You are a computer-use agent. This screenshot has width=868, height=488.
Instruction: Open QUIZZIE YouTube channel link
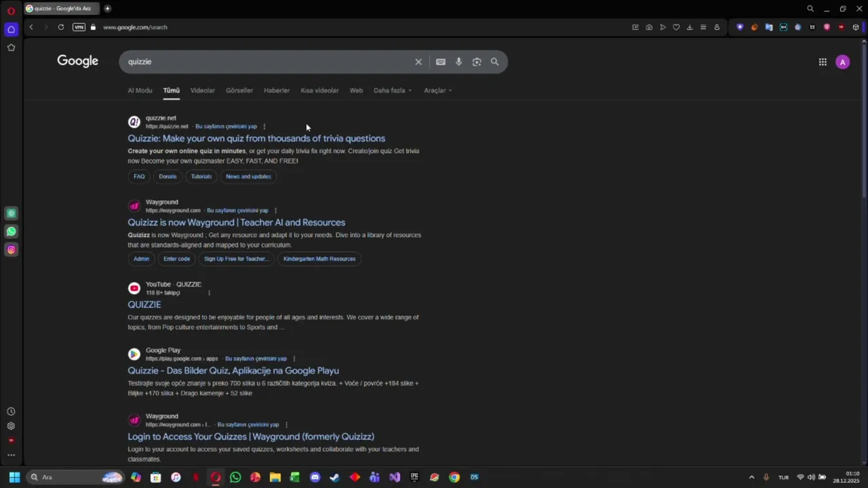144,305
